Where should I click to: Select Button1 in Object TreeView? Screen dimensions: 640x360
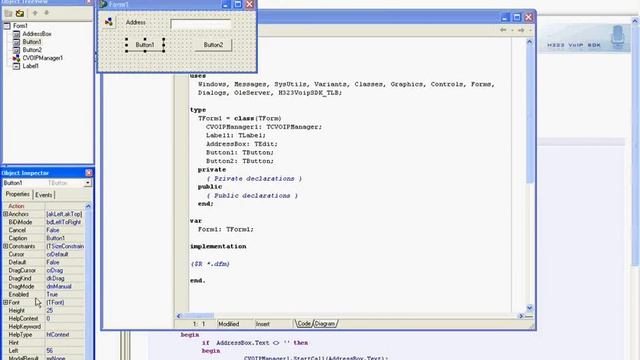pyautogui.click(x=32, y=42)
